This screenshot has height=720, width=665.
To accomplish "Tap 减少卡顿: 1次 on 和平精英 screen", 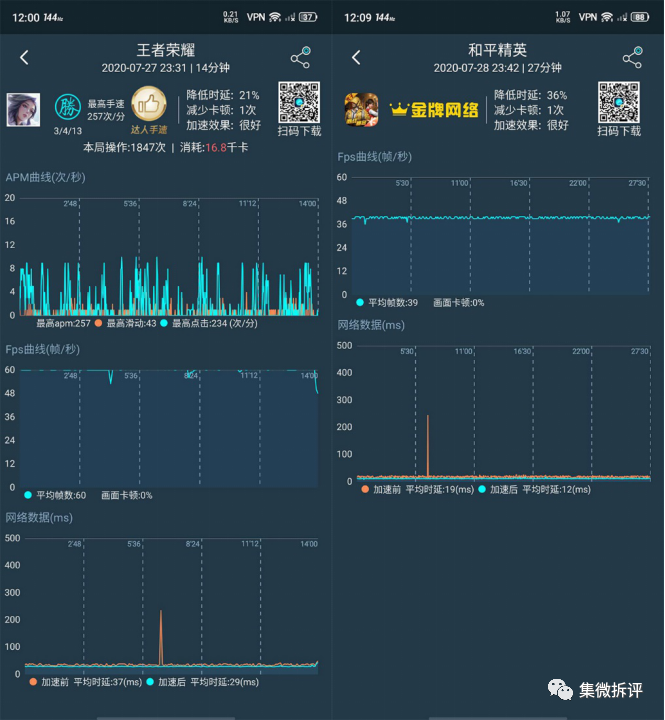I will [x=529, y=110].
